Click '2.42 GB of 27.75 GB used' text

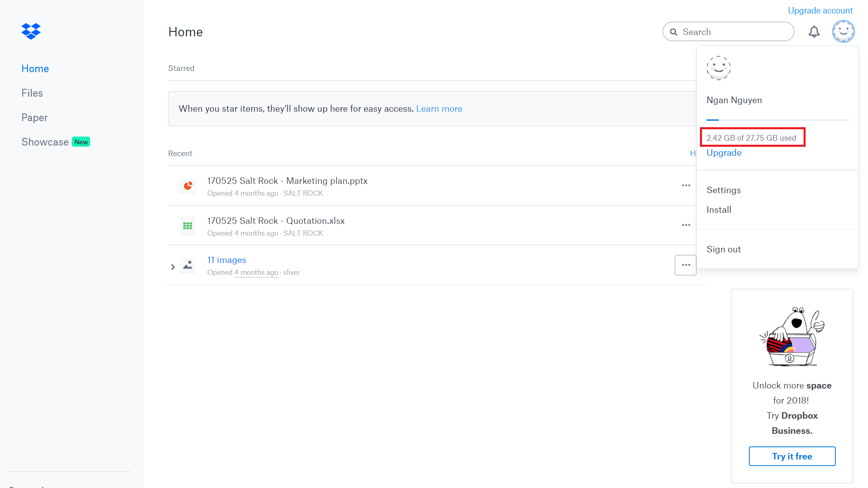tap(751, 138)
